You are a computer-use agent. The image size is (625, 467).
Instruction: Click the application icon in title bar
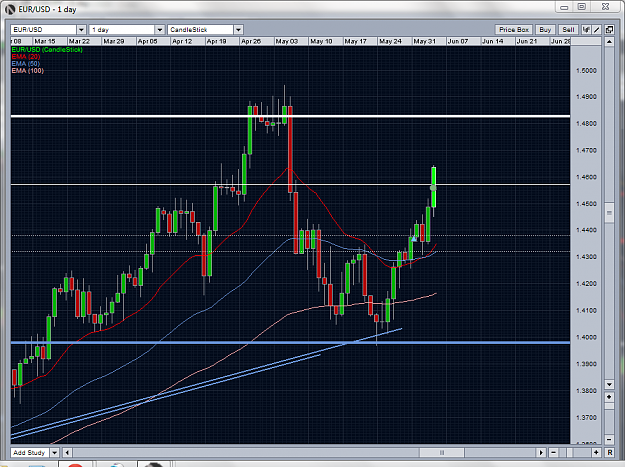point(10,9)
